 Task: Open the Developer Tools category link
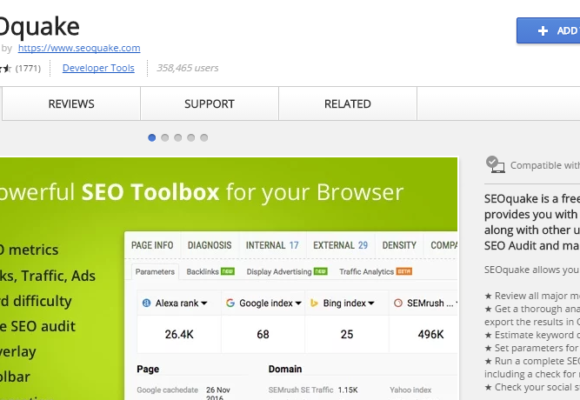click(98, 68)
